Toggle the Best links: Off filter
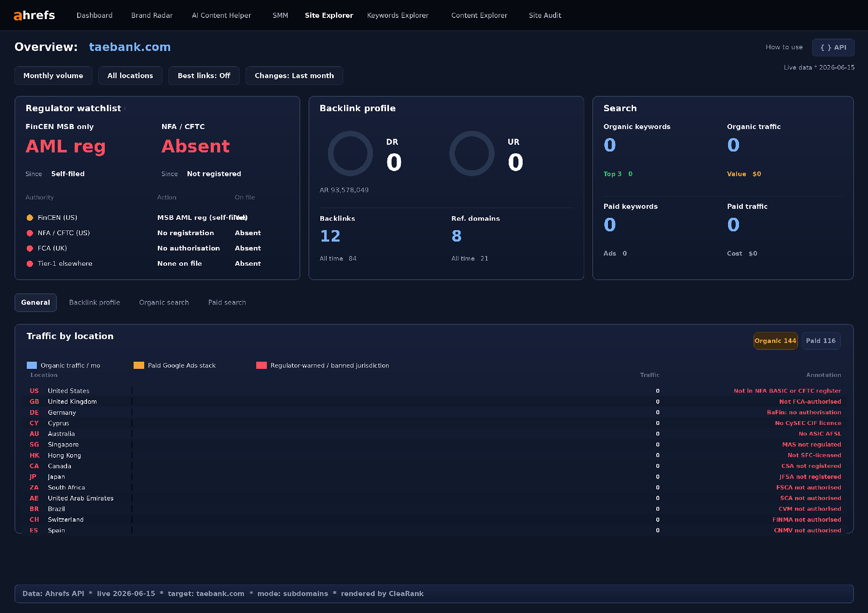 pos(204,76)
